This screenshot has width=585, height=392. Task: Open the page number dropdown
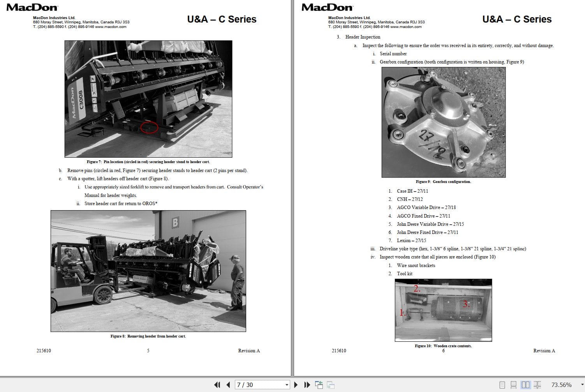point(287,385)
